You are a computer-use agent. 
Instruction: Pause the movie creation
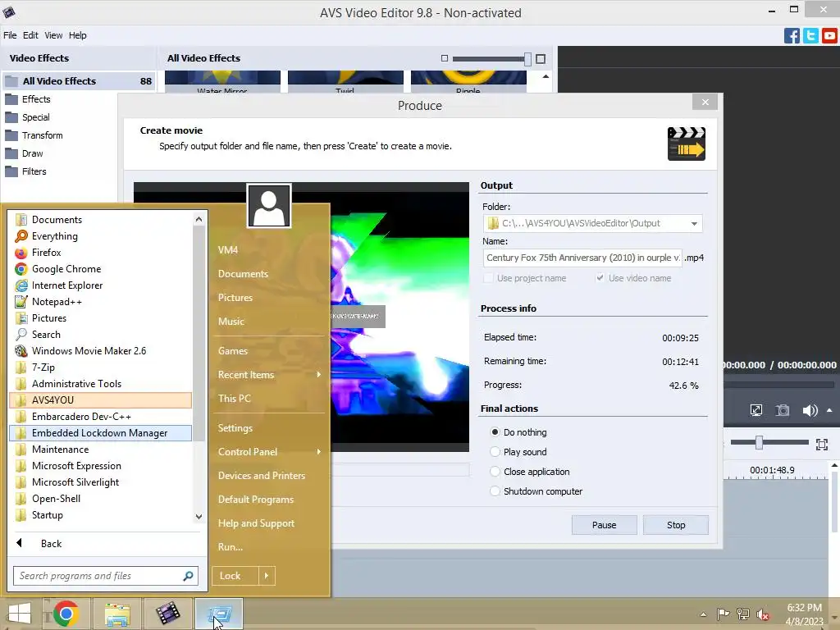(x=605, y=525)
